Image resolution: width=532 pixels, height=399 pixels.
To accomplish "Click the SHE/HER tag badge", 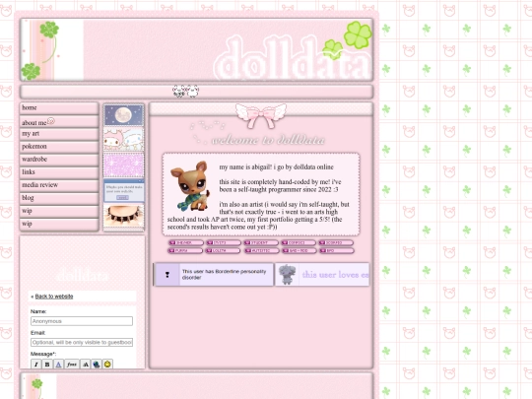I will pos(186,243).
